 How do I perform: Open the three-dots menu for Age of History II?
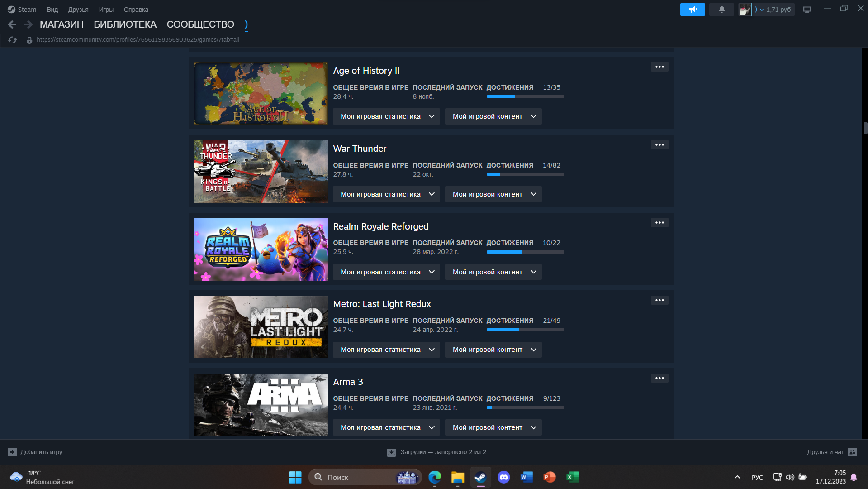coord(659,67)
